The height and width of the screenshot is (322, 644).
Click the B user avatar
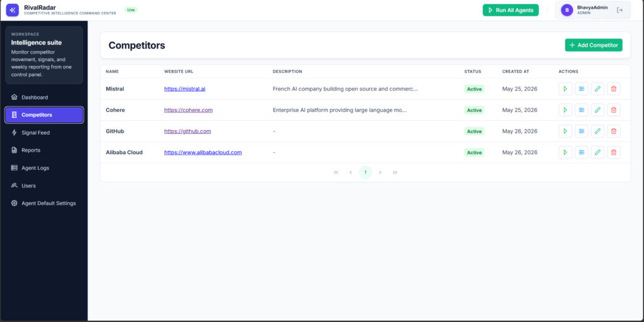tap(567, 10)
